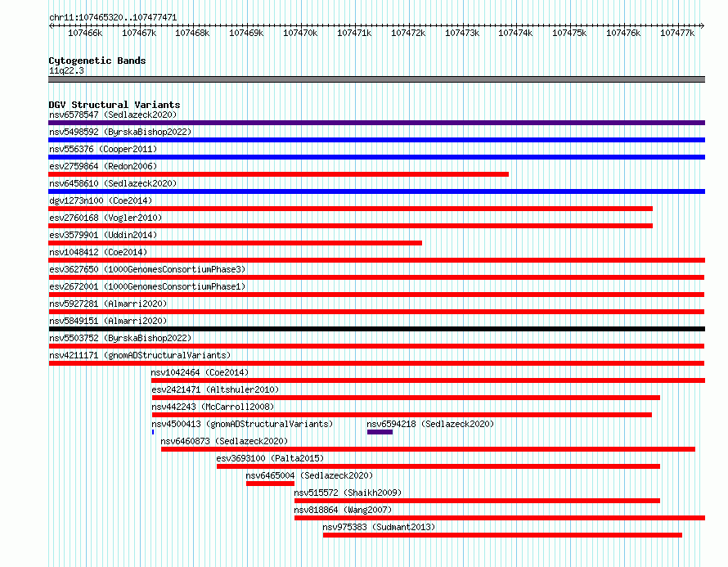Select the nsv1048412 (Coe2014) label
This screenshot has width=728, height=567.
[98, 252]
